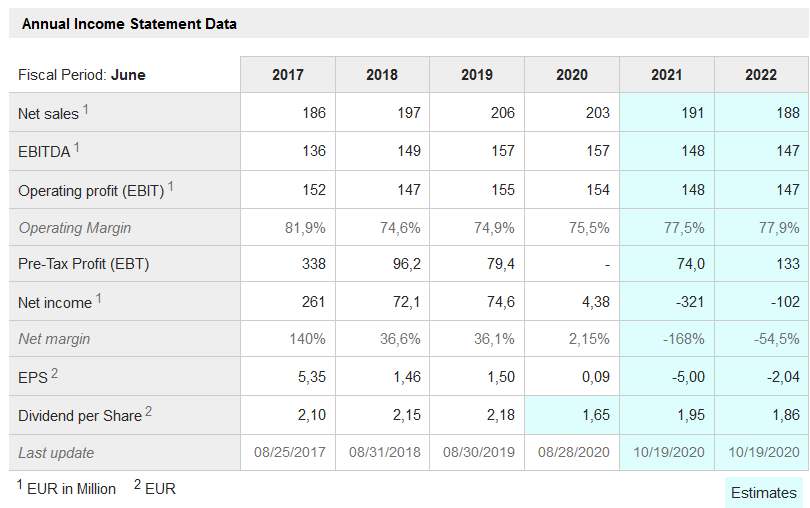Click the Operating Margin row label
This screenshot has height=508, width=810.
pyautogui.click(x=75, y=228)
